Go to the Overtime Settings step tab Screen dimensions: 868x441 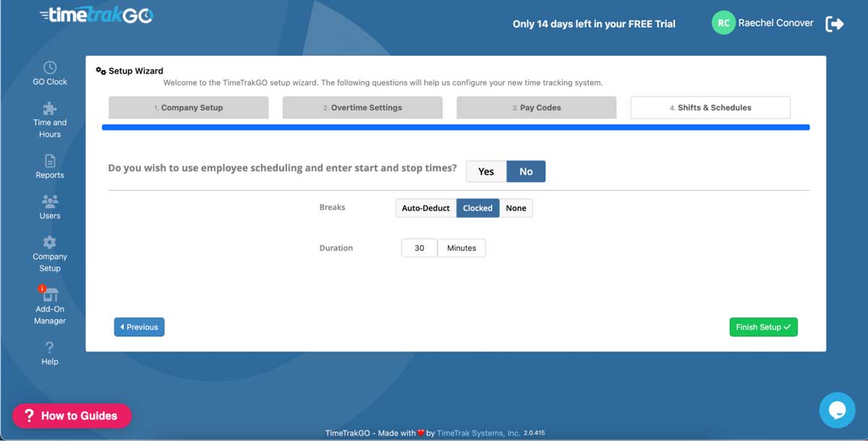coord(362,108)
